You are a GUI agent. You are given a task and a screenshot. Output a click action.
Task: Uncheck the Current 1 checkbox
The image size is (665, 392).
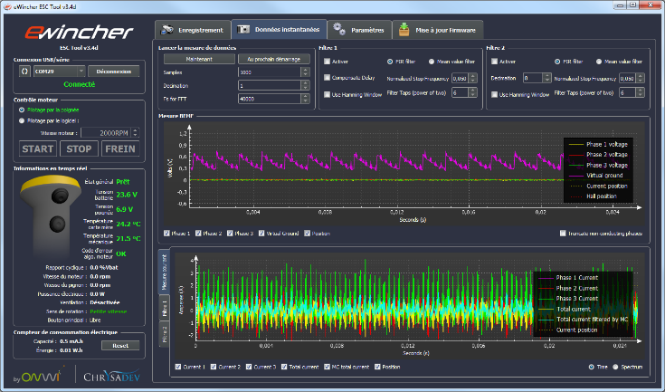coord(178,367)
